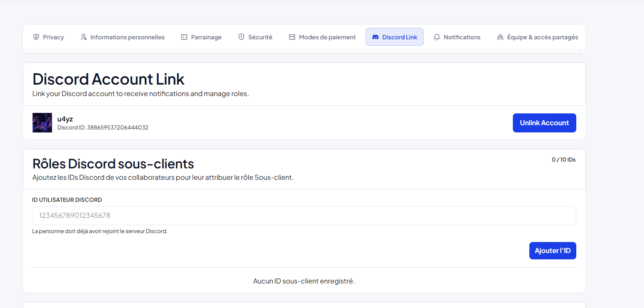Click the Discord Account Link heading
The width and height of the screenshot is (644, 308).
pyautogui.click(x=109, y=79)
